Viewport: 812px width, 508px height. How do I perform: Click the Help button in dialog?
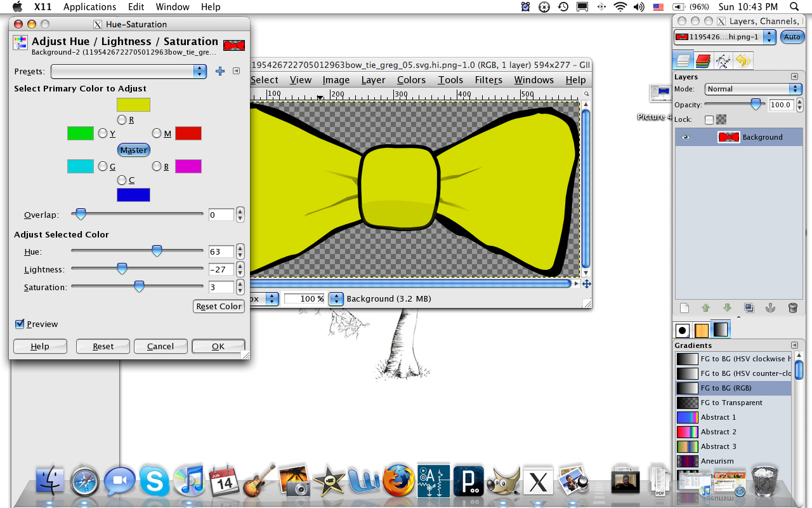[40, 346]
